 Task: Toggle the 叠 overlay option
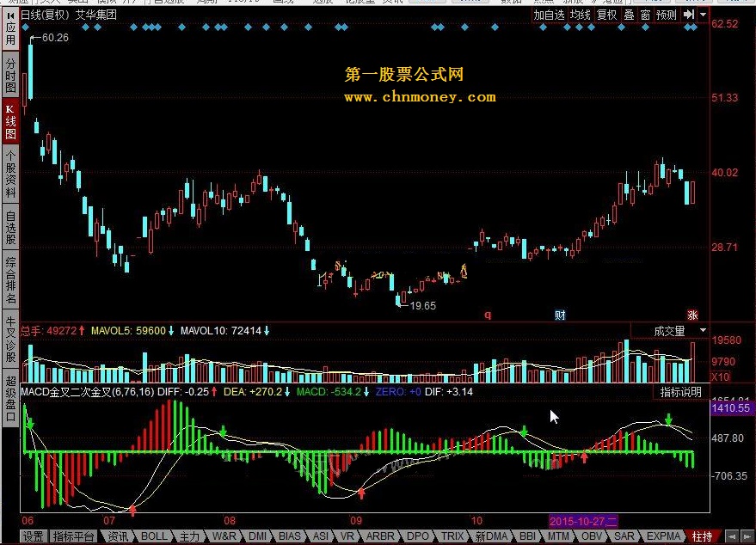[630, 15]
